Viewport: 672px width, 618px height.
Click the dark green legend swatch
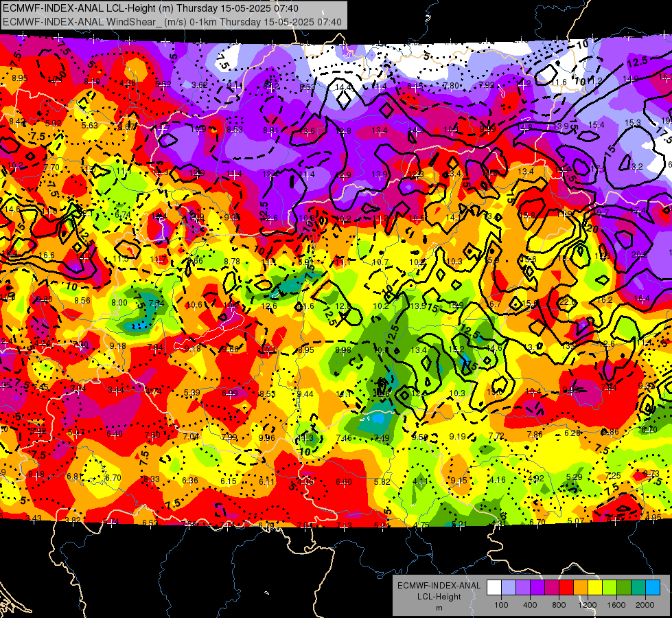(624, 587)
